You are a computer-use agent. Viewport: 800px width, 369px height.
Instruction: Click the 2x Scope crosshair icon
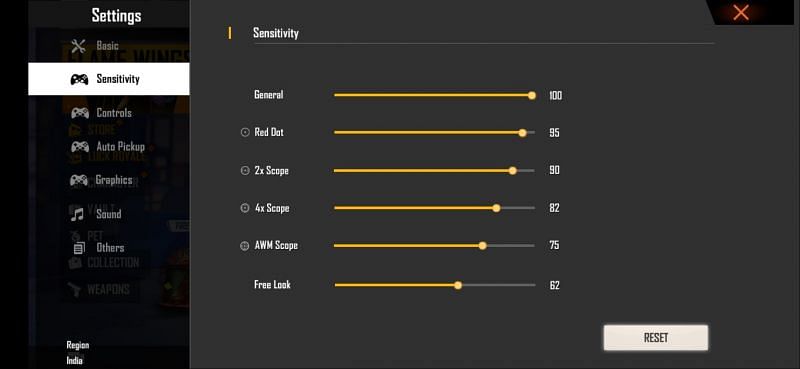[245, 170]
